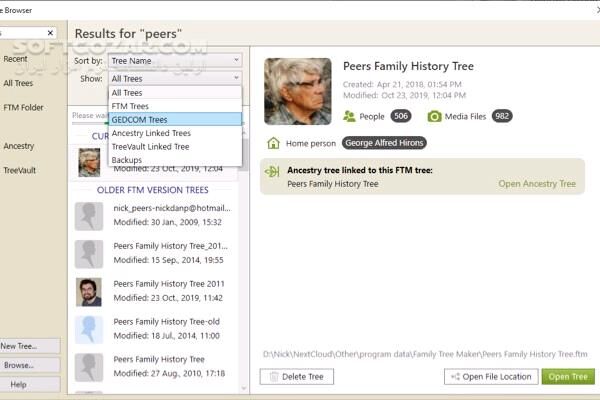Screen dimensions: 600x400
Task: Select Ancestry Linked Trees option
Action: point(174,133)
